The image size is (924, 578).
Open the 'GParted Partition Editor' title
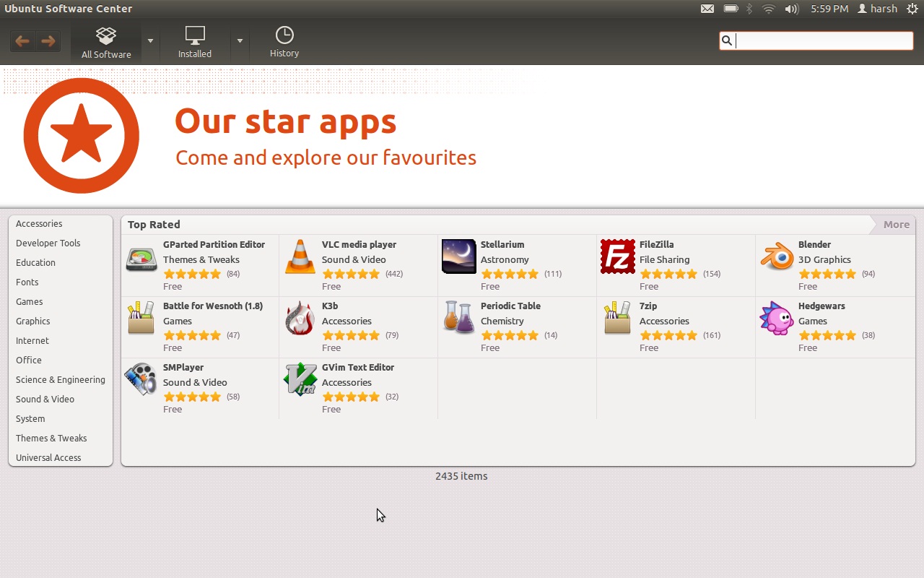[214, 245]
